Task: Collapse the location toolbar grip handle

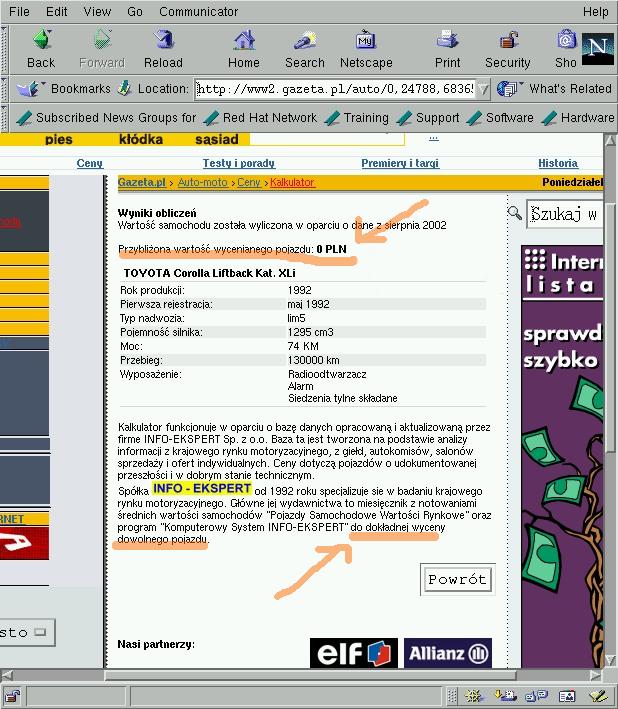Action: tap(4, 89)
